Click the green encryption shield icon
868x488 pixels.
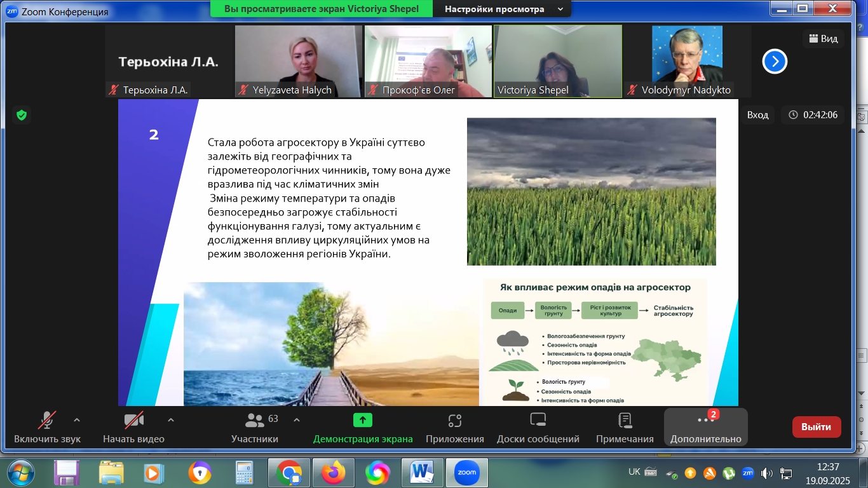coord(22,115)
